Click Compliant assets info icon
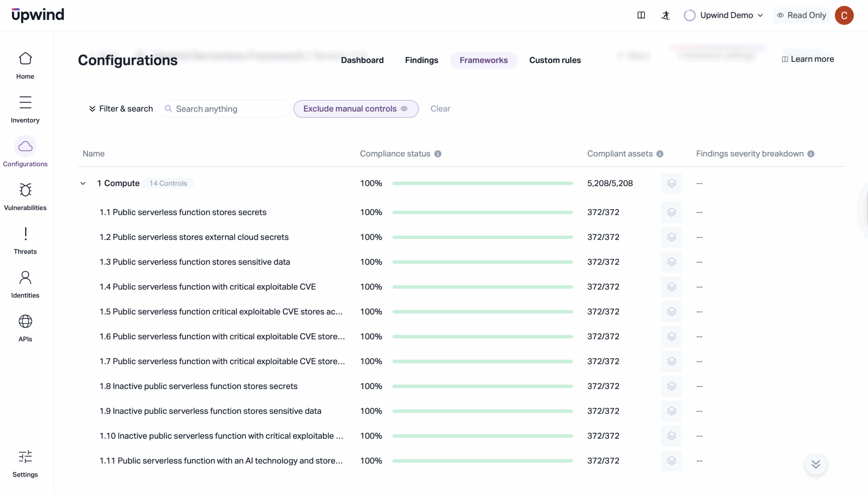This screenshot has height=494, width=868. 660,154
